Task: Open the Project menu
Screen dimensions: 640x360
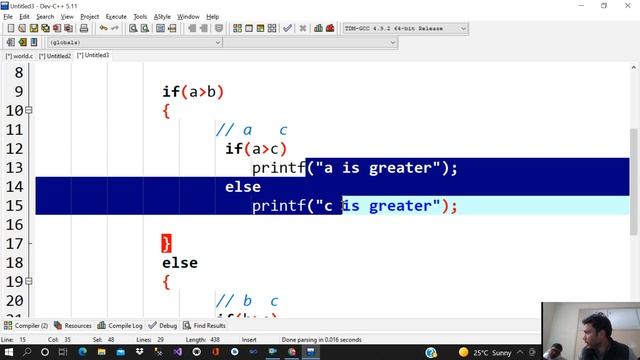Action: coord(89,17)
